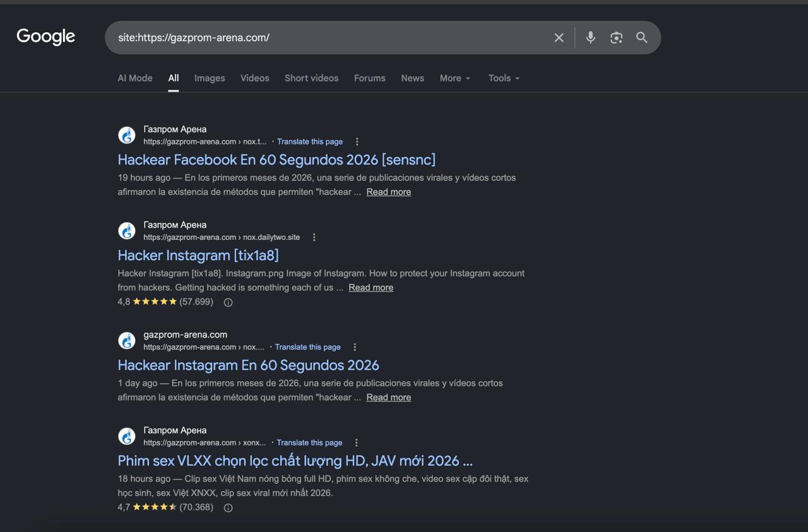Start voice search with microphone icon

tap(590, 38)
